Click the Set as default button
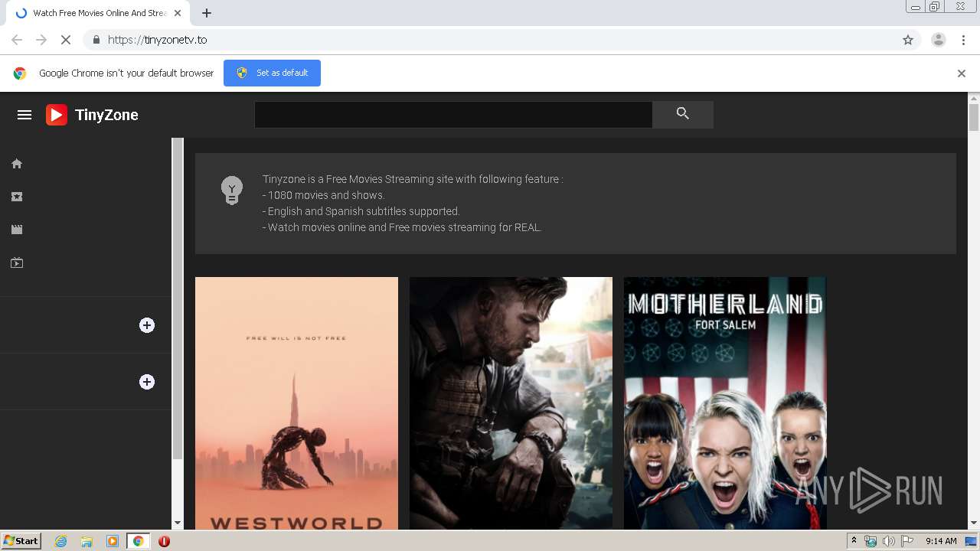The height and width of the screenshot is (551, 980). [x=272, y=73]
